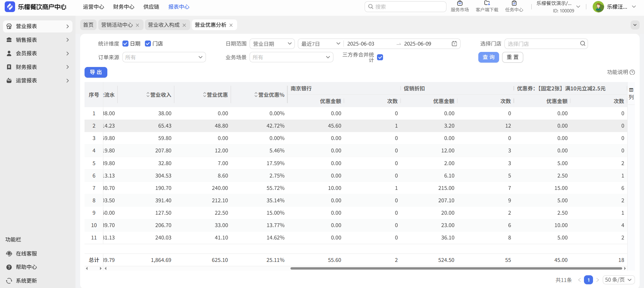Screen dimensions: 644x288
Task: Toggle the 三方券合并统计 checkbox
Action: [x=380, y=57]
